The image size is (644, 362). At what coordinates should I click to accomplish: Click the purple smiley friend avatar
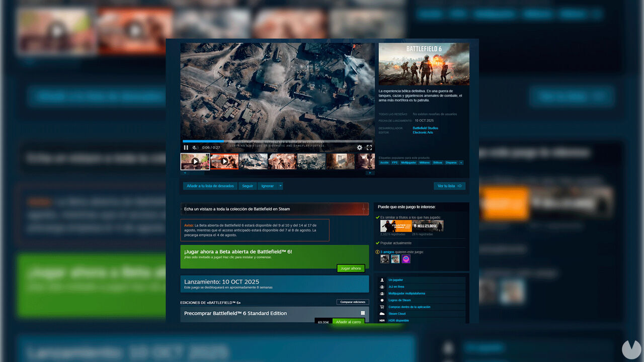pos(406,259)
